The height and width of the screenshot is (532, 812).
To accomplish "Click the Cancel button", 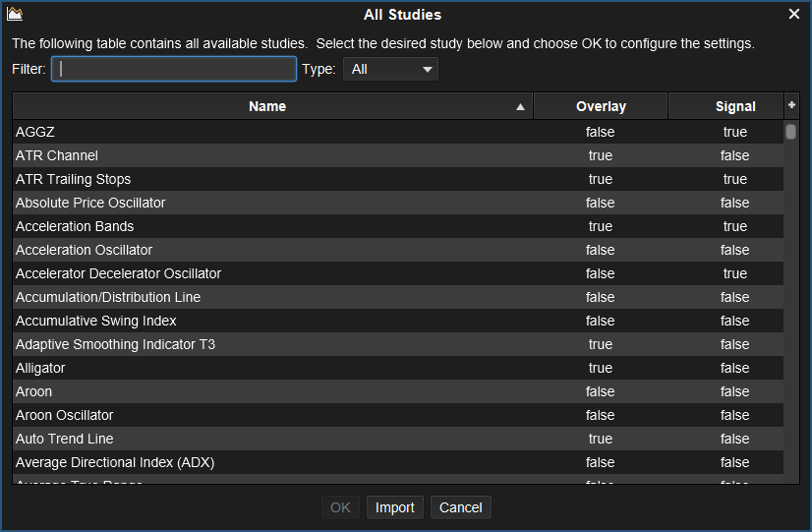I will point(460,507).
